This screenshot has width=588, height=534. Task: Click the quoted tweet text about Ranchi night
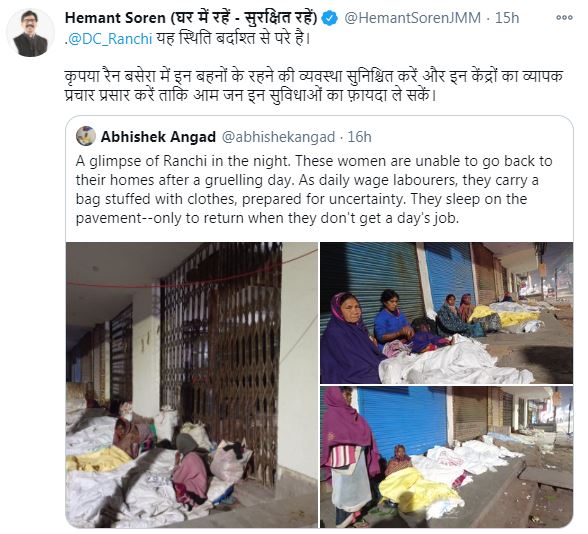314,189
